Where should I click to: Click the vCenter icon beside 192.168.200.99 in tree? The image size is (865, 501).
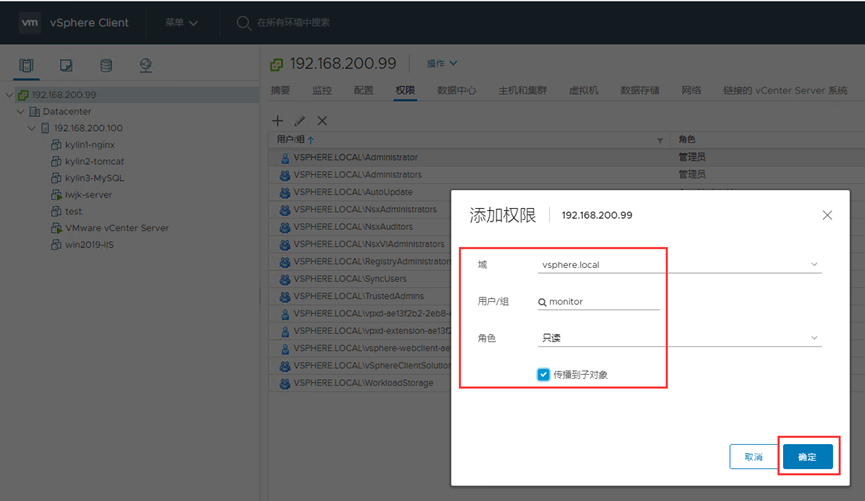(23, 95)
